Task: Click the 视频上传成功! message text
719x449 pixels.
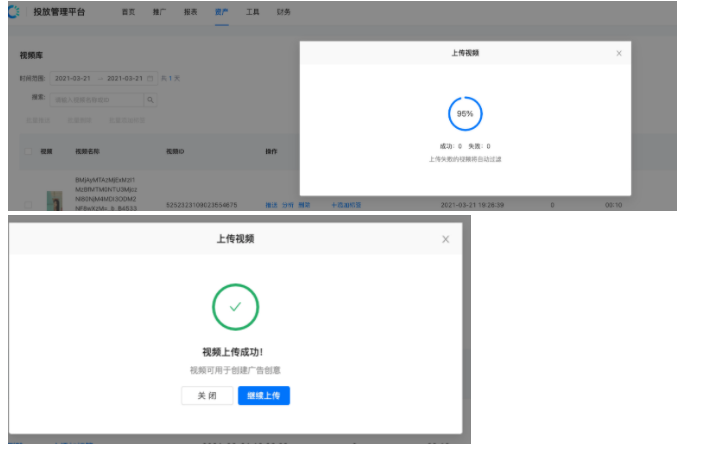Action: pos(232,352)
